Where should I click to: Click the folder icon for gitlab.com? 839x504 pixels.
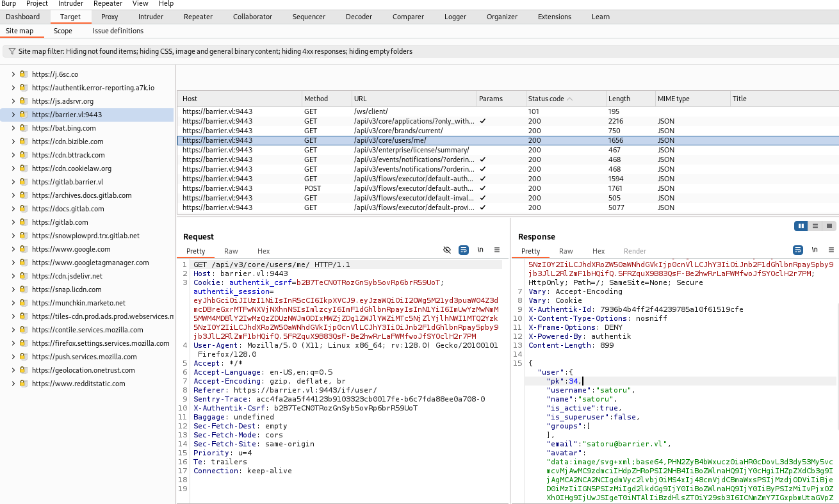tap(23, 222)
